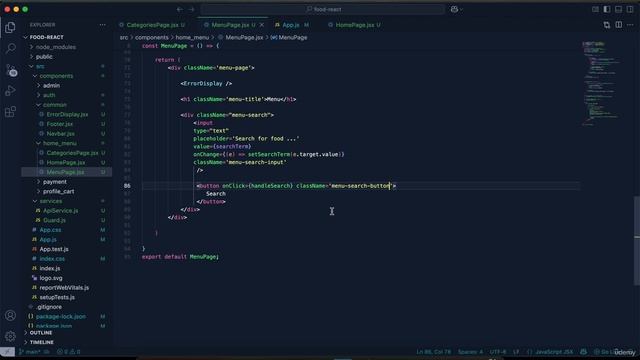Go forward with the title bar arrow
Viewport: 640px width, 360px height.
tap(191, 9)
